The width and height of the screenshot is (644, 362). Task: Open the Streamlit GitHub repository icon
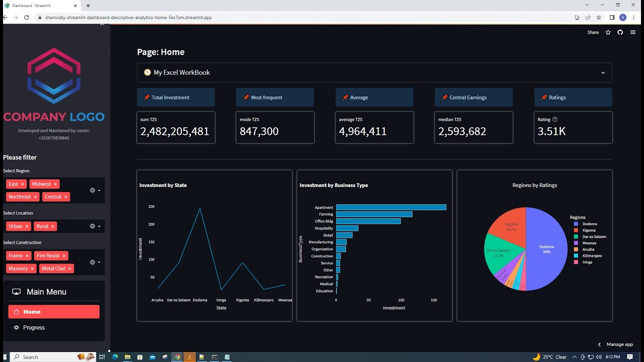(620, 32)
